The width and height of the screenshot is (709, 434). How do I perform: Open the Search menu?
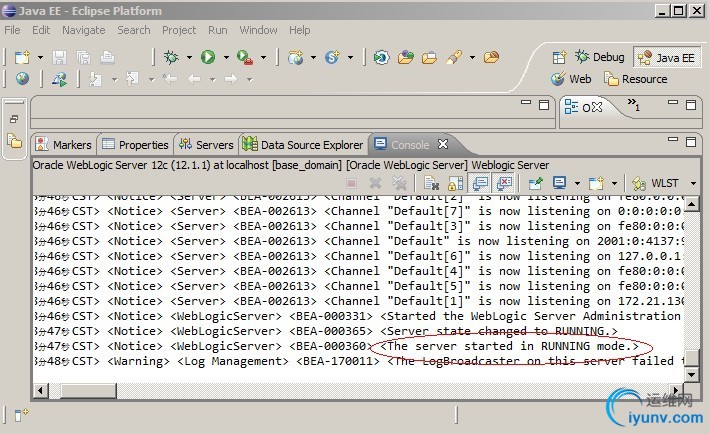point(134,30)
